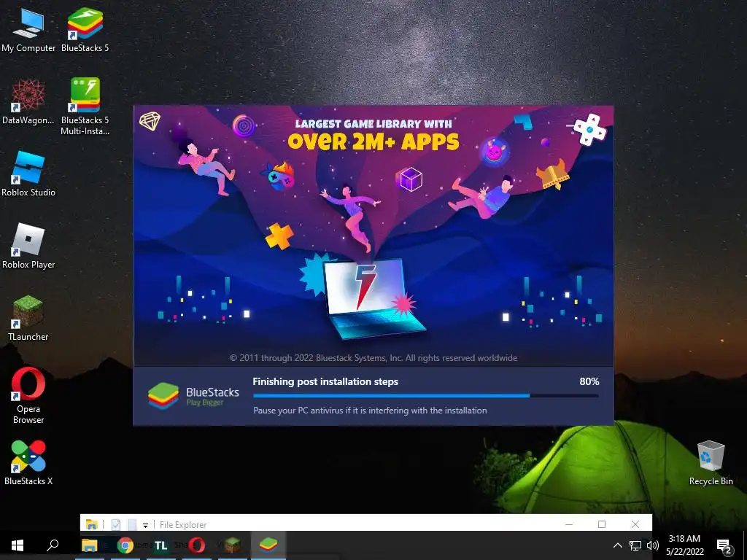The width and height of the screenshot is (747, 560).
Task: Click the BlueStacks 5 Multi-Instance shortcut
Action: 85,106
